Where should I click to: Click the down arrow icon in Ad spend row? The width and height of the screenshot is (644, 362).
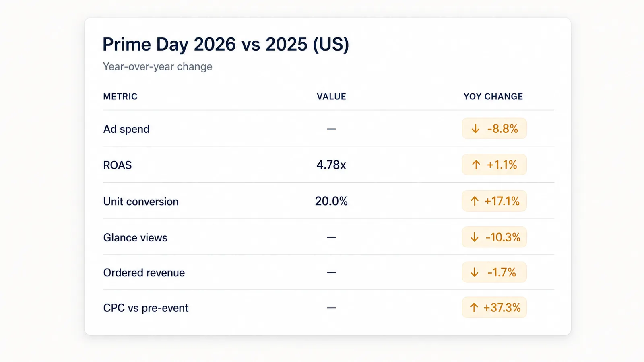click(x=475, y=129)
